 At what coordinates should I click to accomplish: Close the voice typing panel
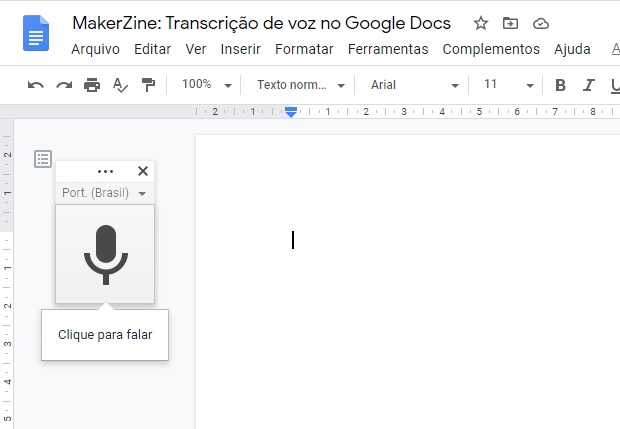coord(143,171)
